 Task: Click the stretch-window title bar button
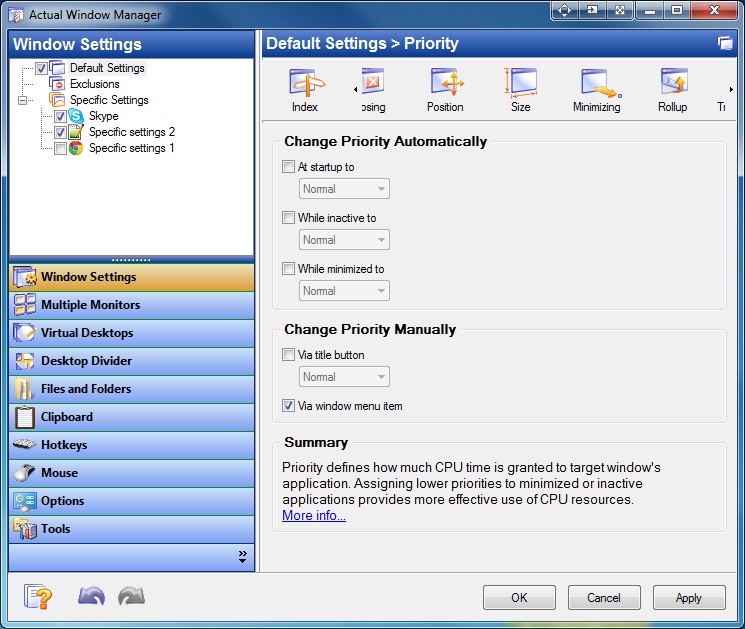click(x=620, y=10)
